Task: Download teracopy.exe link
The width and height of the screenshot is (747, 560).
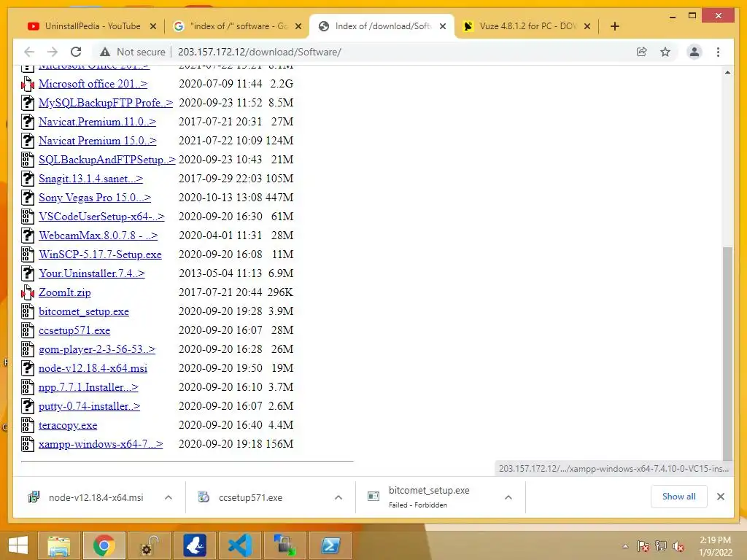Action: tap(68, 425)
